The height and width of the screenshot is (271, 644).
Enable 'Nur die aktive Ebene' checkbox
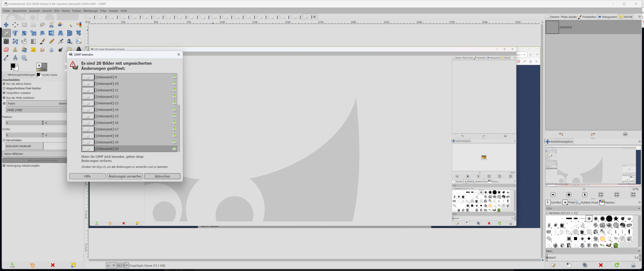click(x=4, y=84)
